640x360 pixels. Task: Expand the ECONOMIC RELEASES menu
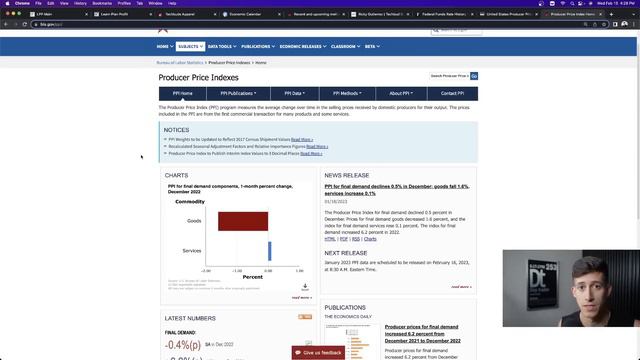tap(303, 47)
